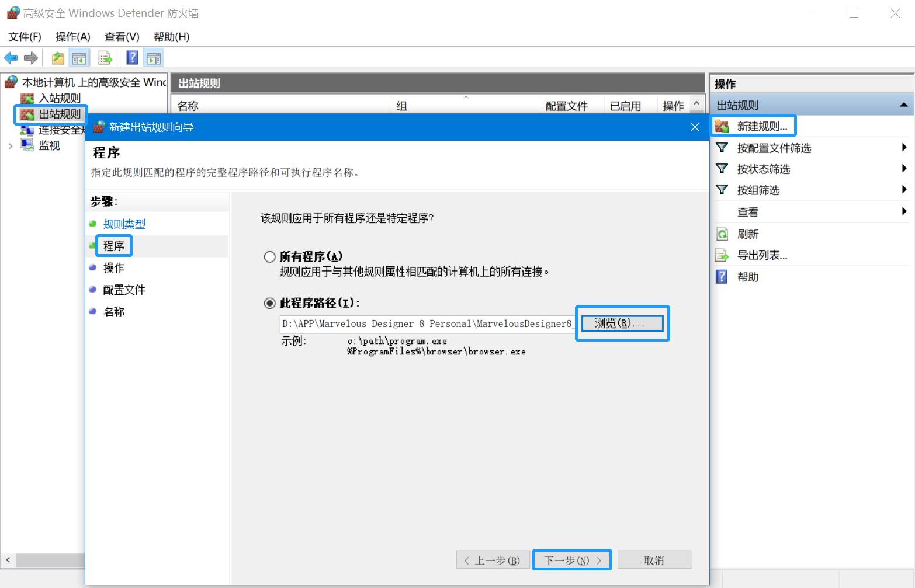Click the filter icon next to 按状态筛选
915x588 pixels.
tap(722, 169)
